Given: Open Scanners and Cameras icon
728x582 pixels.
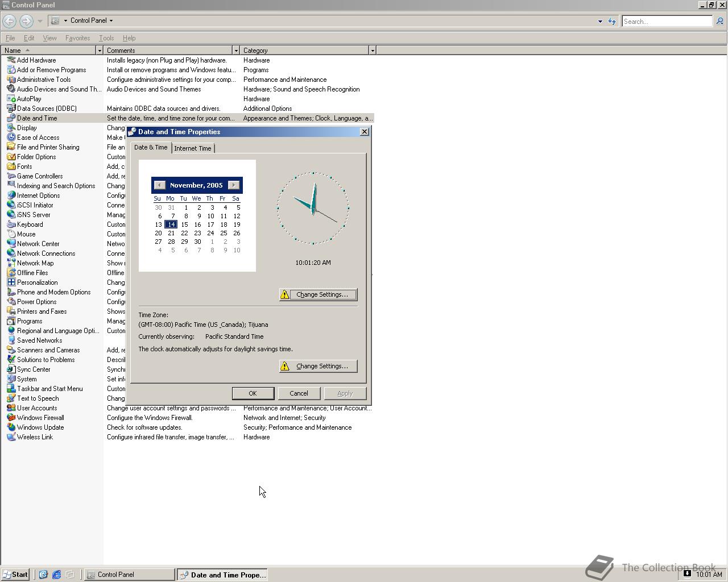Looking at the screenshot, I should tap(11, 350).
